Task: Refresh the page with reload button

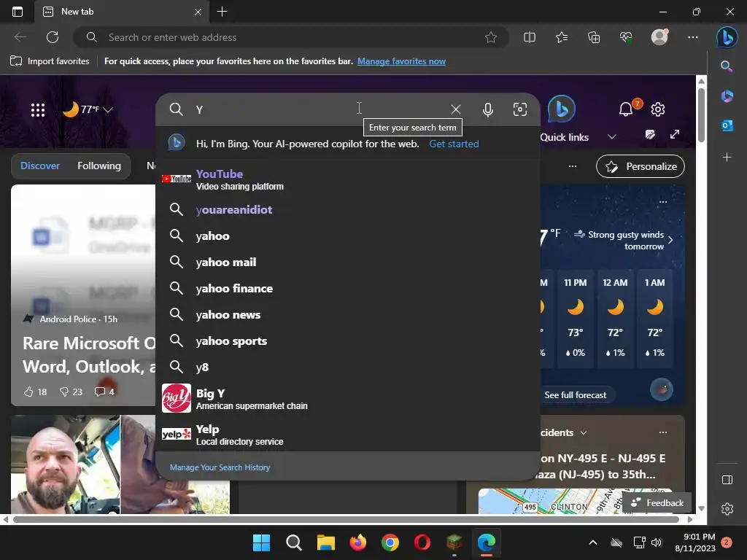Action: coord(53,37)
